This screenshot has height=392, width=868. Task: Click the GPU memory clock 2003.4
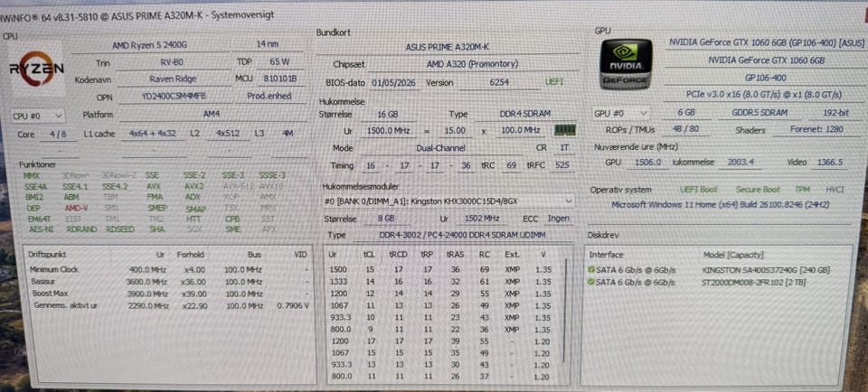[x=739, y=162]
